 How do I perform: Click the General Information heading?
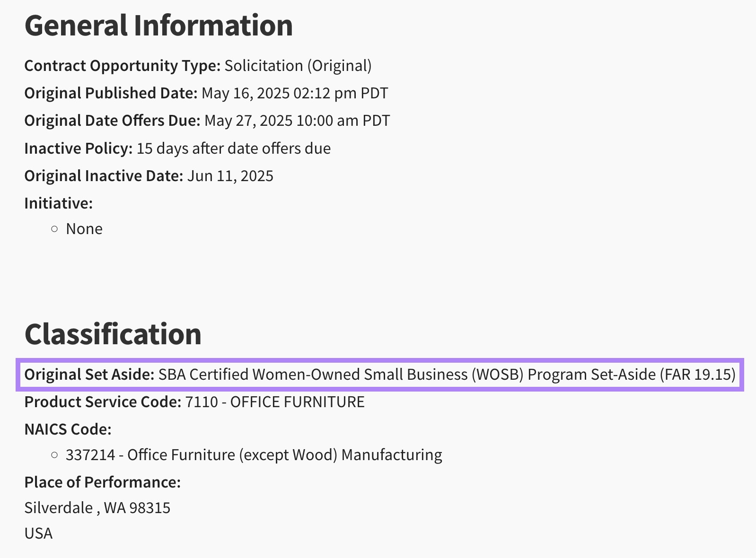tap(158, 26)
